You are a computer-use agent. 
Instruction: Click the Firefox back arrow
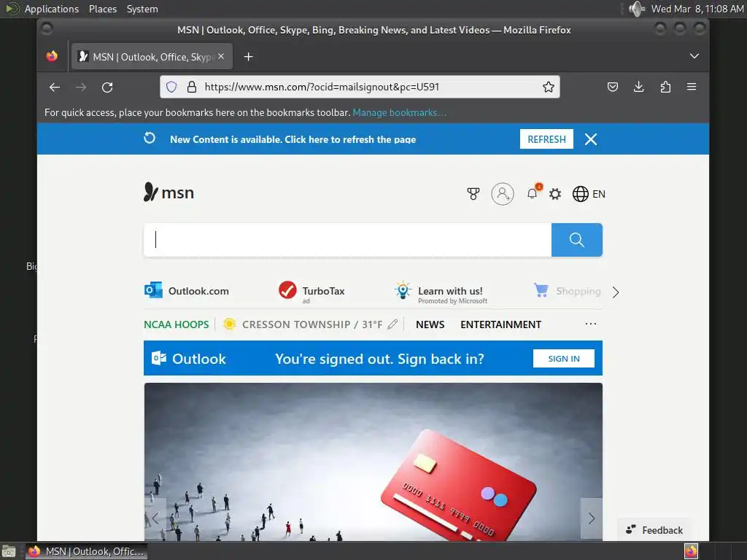tap(55, 87)
